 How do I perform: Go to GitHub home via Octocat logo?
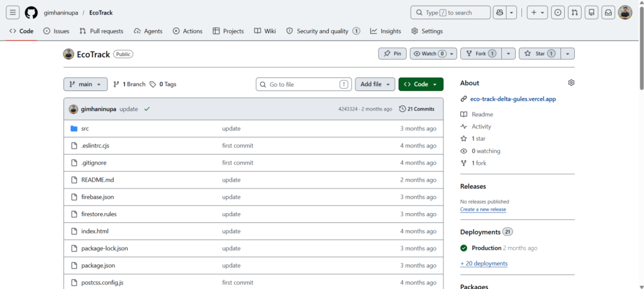click(31, 13)
